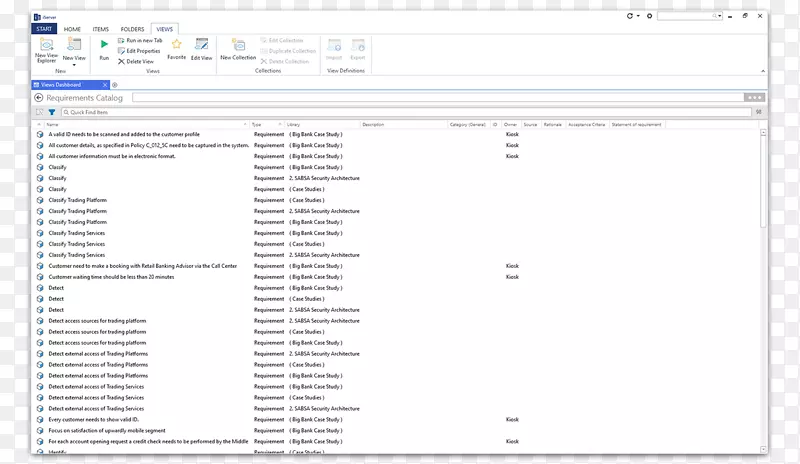The width and height of the screenshot is (800, 464).
Task: Click Edit Properties in the Views group
Action: pos(142,50)
